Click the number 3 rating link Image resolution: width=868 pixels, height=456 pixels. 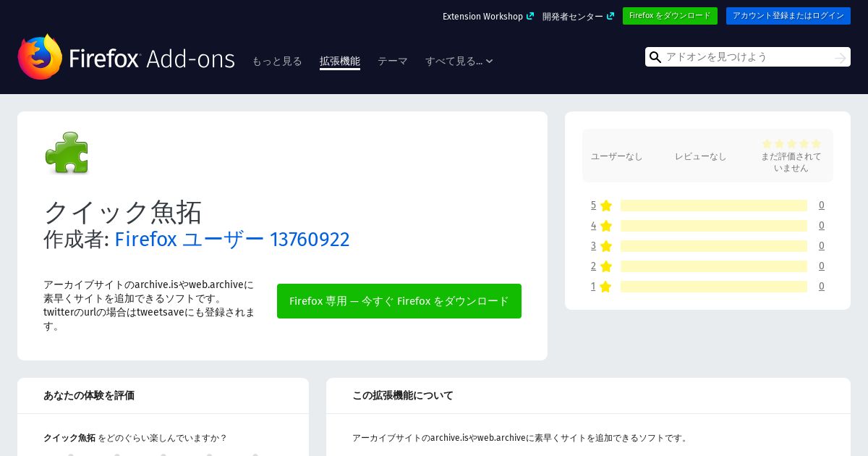[594, 246]
